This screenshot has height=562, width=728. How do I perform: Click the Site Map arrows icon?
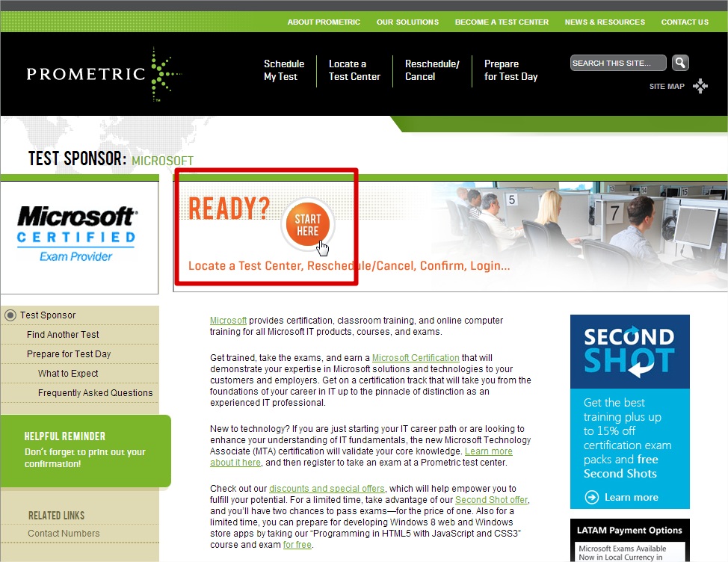[700, 86]
